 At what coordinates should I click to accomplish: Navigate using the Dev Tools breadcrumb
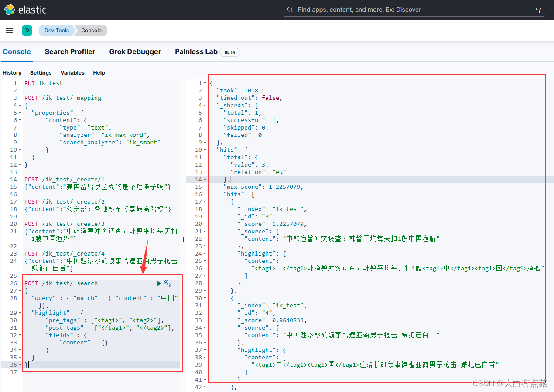point(56,31)
